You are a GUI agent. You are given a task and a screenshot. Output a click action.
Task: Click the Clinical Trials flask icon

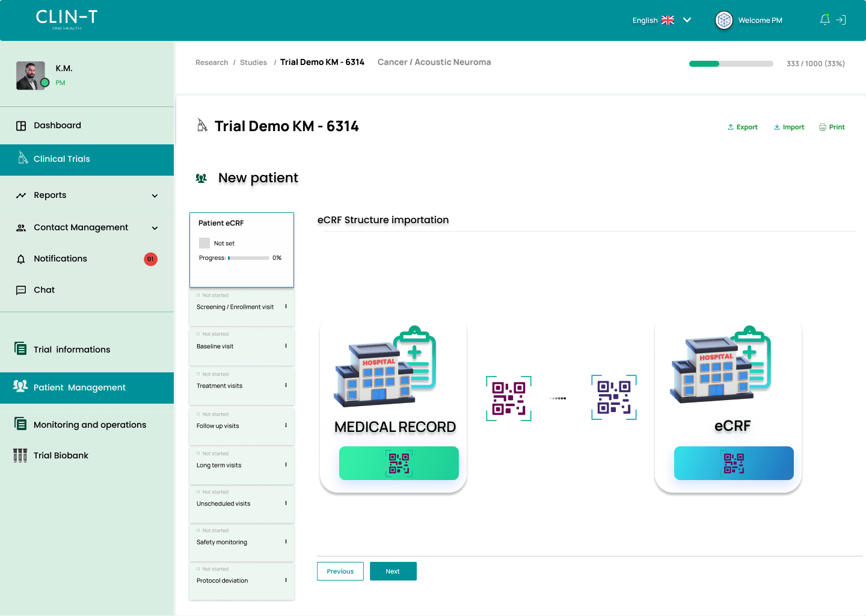point(23,158)
